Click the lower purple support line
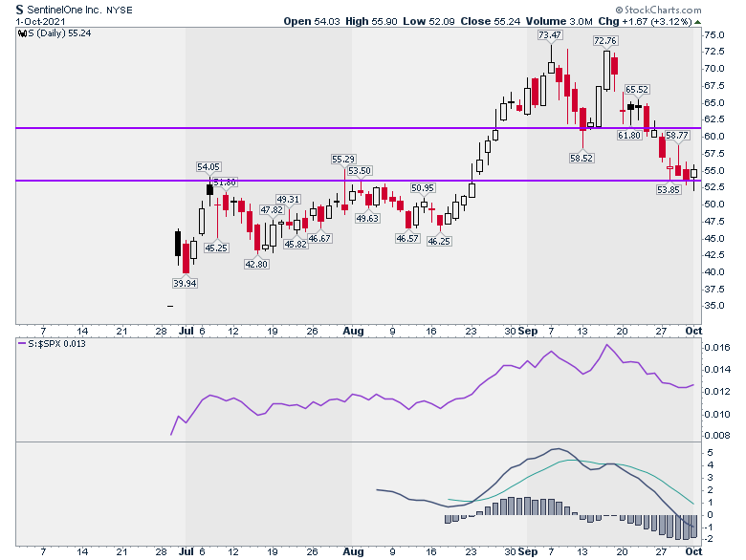Image resolution: width=746 pixels, height=560 pixels. pos(359,181)
